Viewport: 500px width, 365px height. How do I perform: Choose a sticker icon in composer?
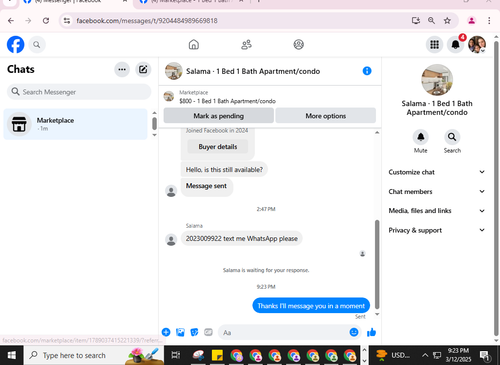(x=194, y=332)
